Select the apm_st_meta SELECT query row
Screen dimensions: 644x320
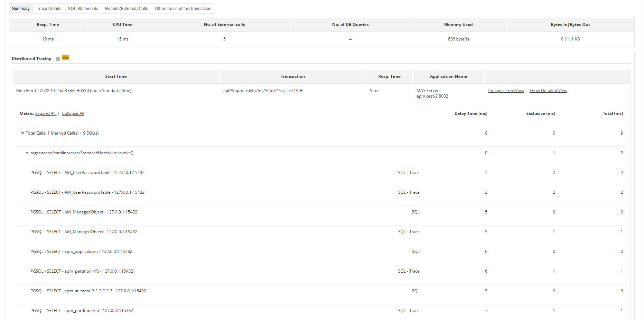88,291
